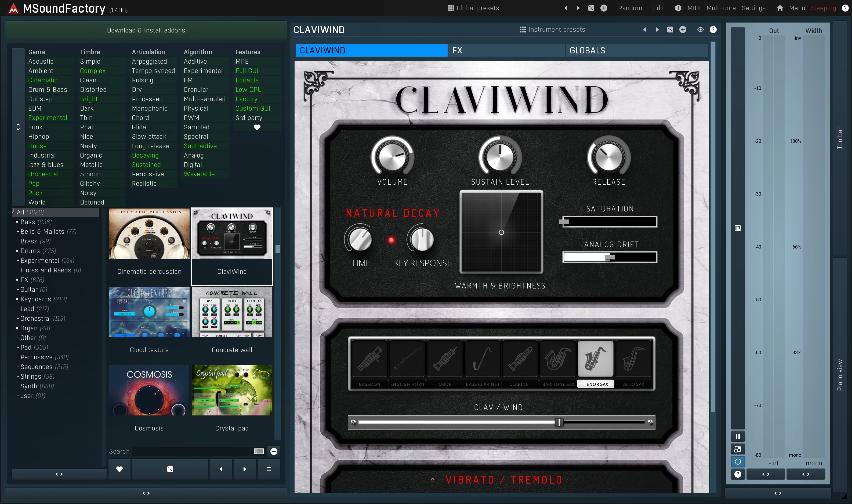
Task: Select the Cosmosis preset thumbnail
Action: (149, 390)
